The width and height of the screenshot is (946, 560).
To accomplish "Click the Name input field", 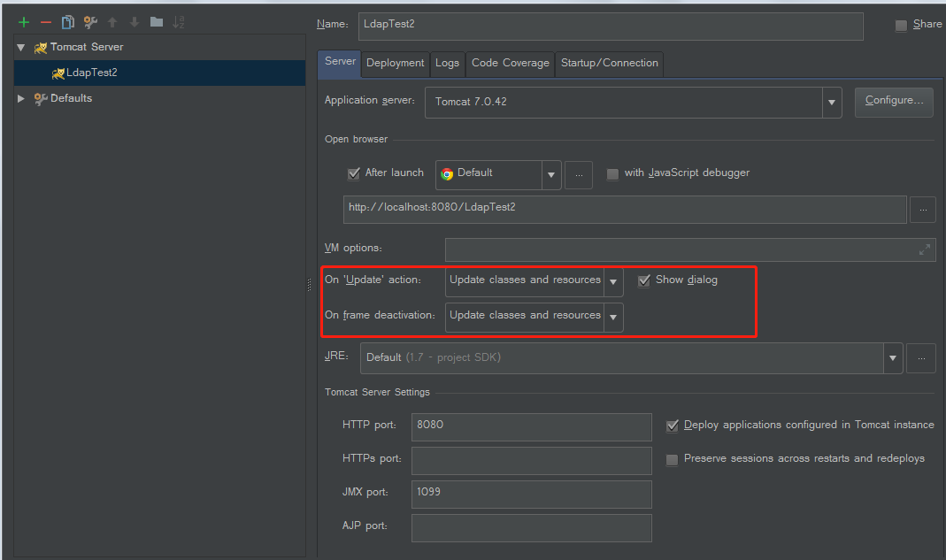I will pyautogui.click(x=611, y=27).
